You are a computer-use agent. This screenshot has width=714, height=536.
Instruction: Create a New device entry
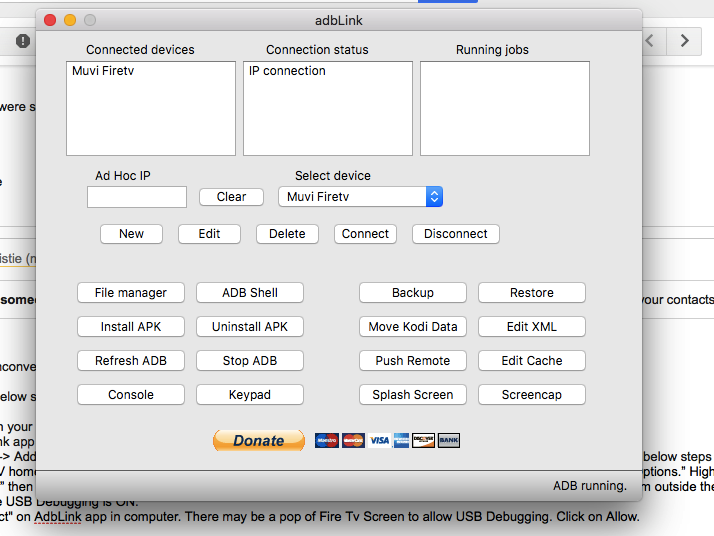pos(131,234)
